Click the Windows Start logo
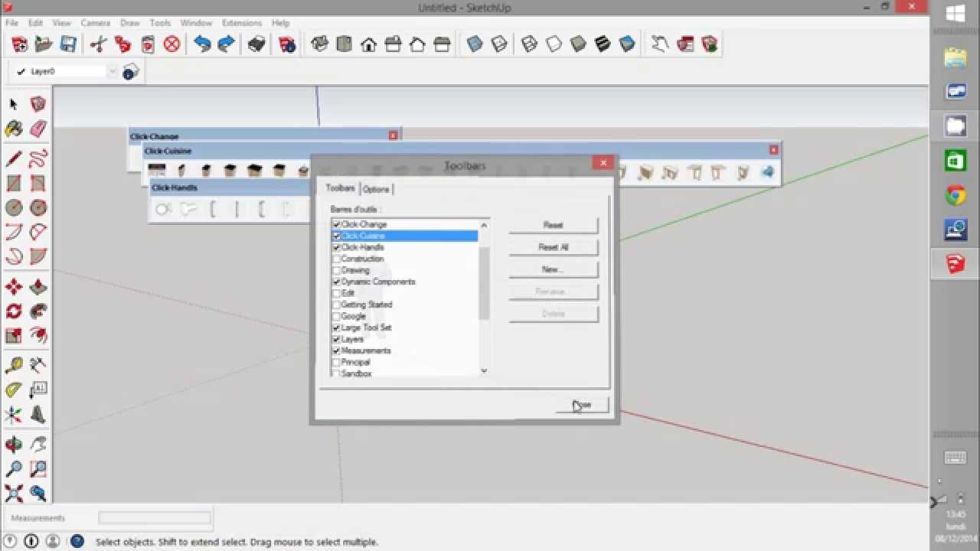This screenshot has height=551, width=980. [955, 14]
